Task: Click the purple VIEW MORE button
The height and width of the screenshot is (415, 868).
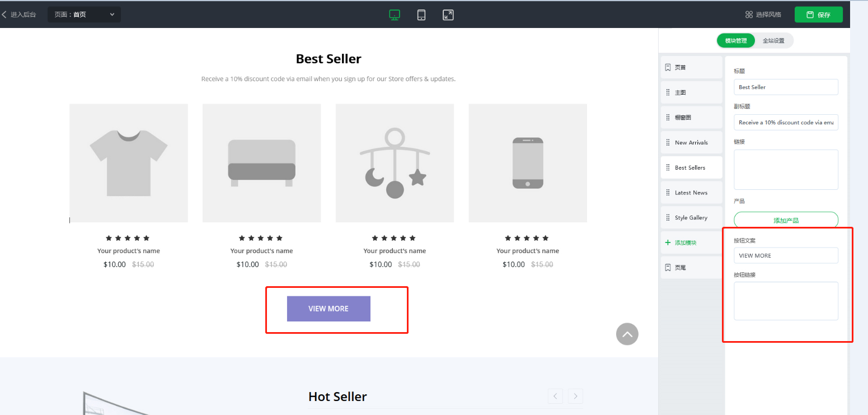Action: click(329, 309)
